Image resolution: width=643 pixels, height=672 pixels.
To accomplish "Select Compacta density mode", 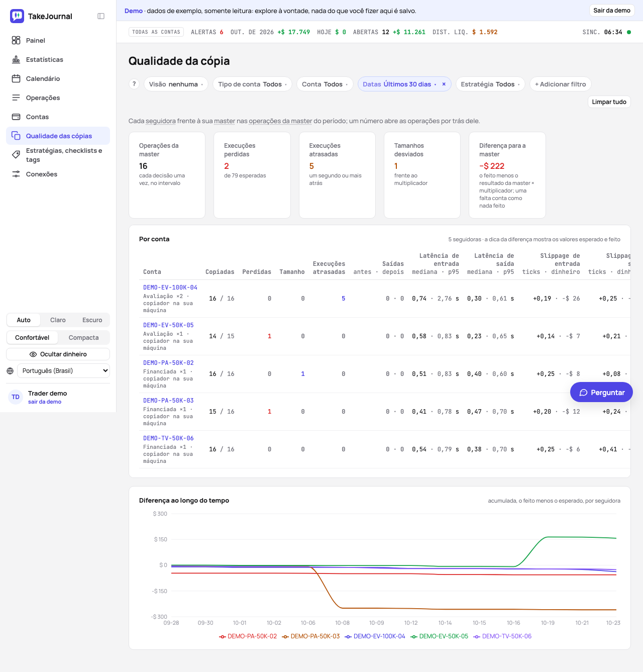I will (83, 338).
